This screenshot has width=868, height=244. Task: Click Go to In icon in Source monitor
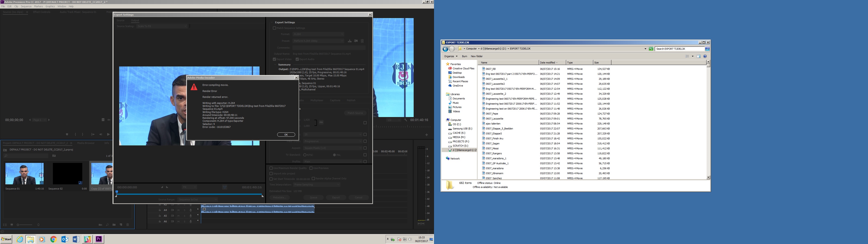coord(93,134)
